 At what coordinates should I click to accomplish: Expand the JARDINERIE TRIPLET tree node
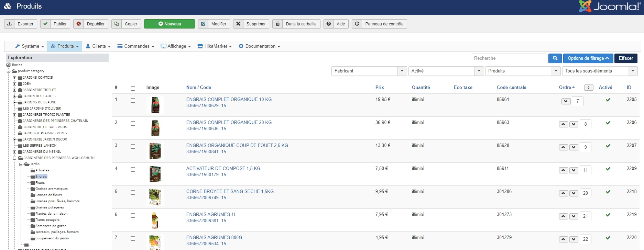[14, 90]
